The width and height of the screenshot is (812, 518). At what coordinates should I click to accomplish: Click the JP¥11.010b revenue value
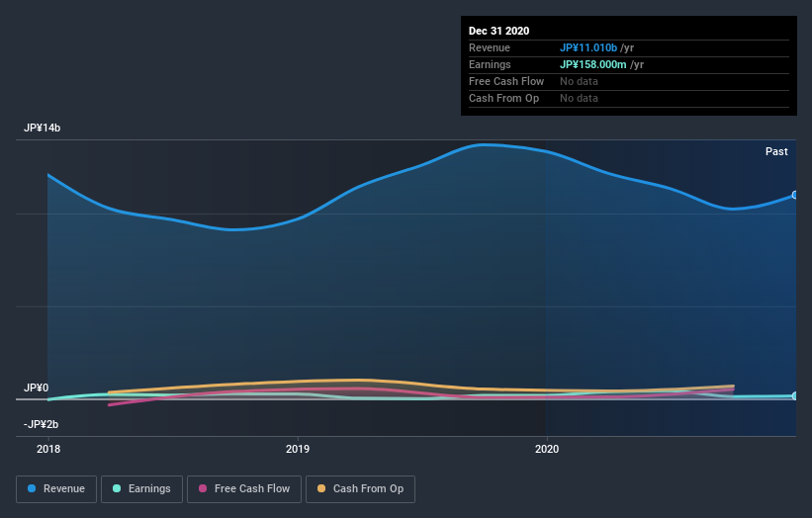coord(588,47)
